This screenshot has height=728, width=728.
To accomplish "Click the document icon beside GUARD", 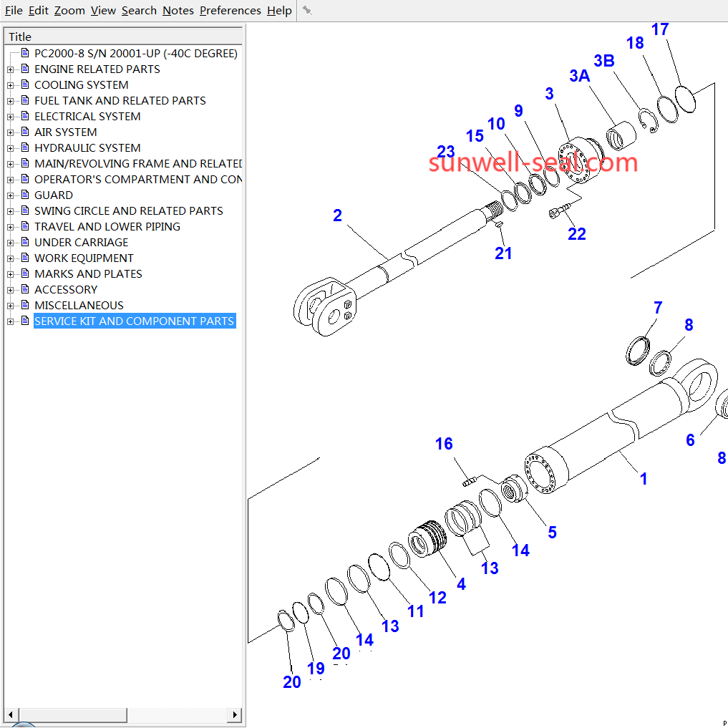I will [25, 195].
